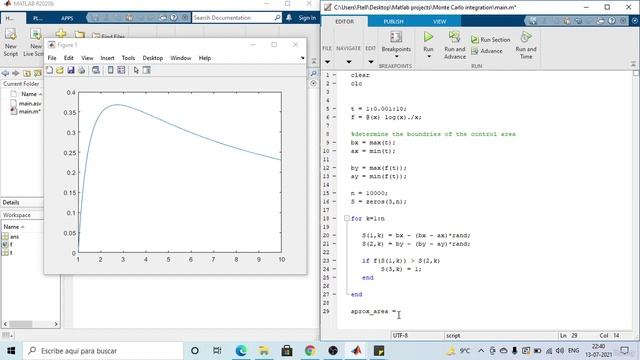The height and width of the screenshot is (360, 640).
Task: Click the up-one-folder icon in MATLAB toolbar
Action: [x=27, y=73]
